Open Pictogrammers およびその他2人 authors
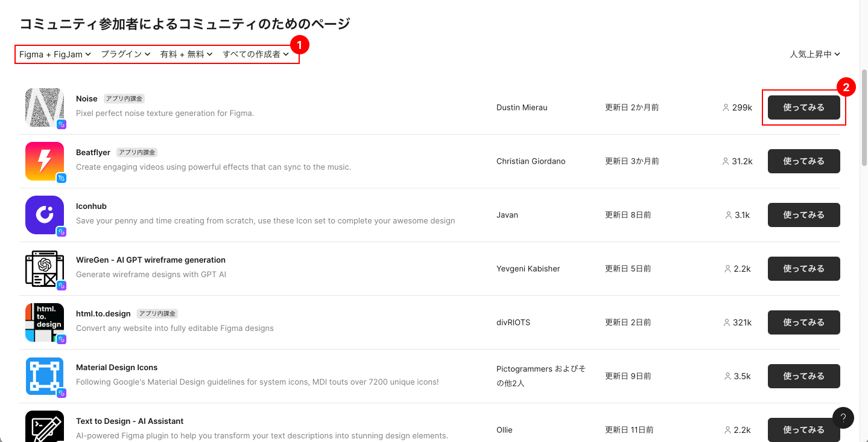 [x=541, y=376]
